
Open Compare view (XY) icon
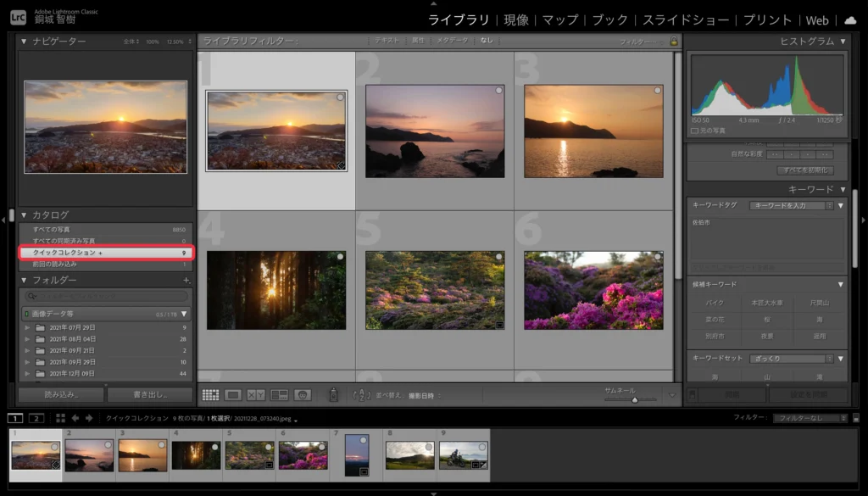click(256, 395)
